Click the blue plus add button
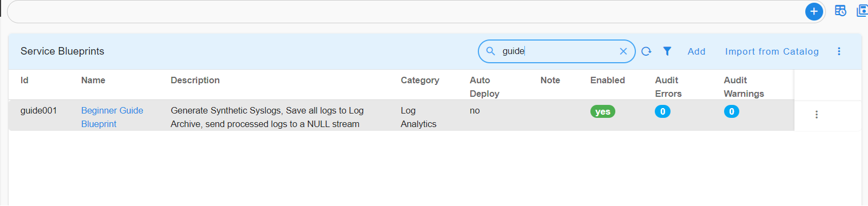 pos(814,11)
